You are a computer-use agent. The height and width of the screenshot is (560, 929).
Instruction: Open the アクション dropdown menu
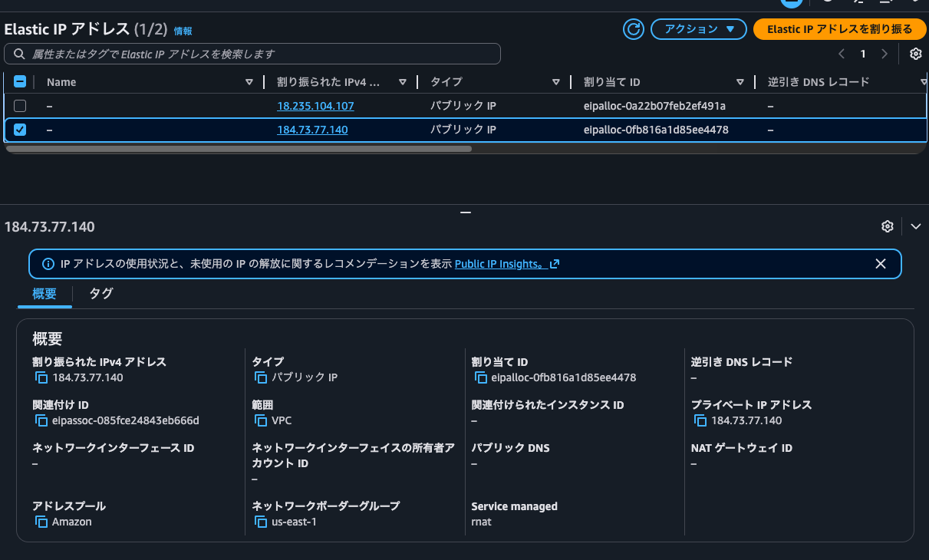click(x=698, y=28)
